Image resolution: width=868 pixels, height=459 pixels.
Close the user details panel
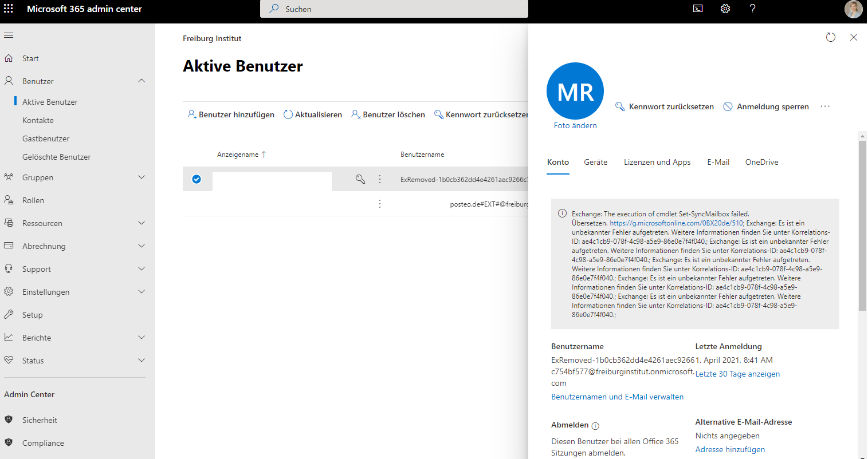[854, 37]
